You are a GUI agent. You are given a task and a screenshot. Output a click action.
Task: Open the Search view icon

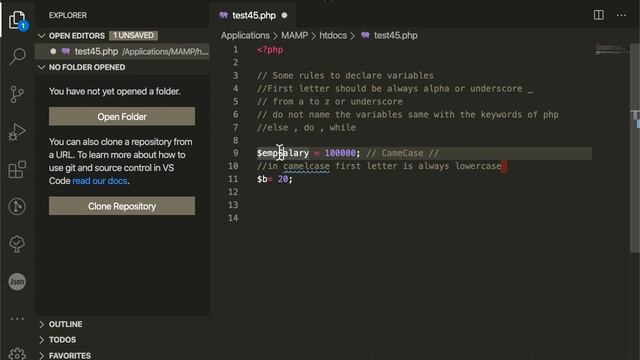(x=17, y=56)
